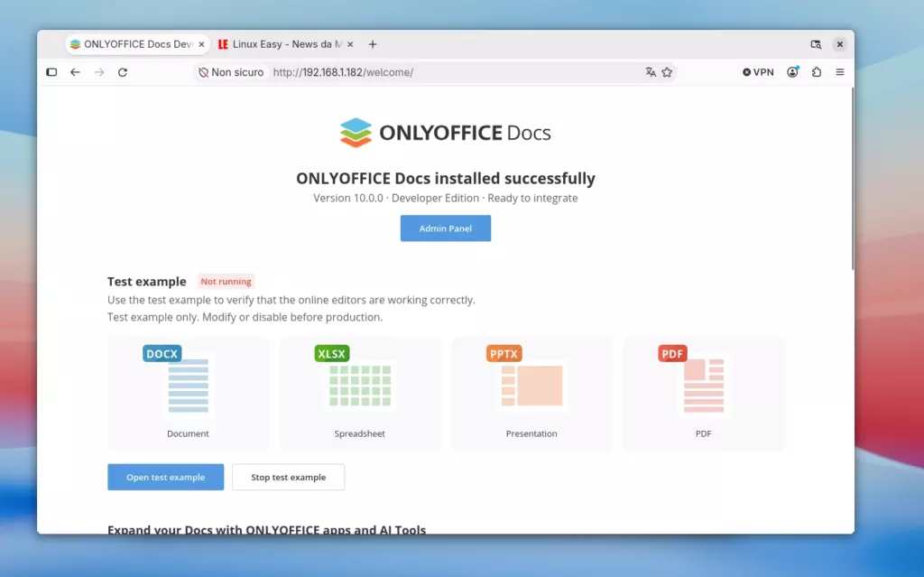The width and height of the screenshot is (924, 577).
Task: Toggle the browser sidebar panel icon
Action: tap(51, 72)
